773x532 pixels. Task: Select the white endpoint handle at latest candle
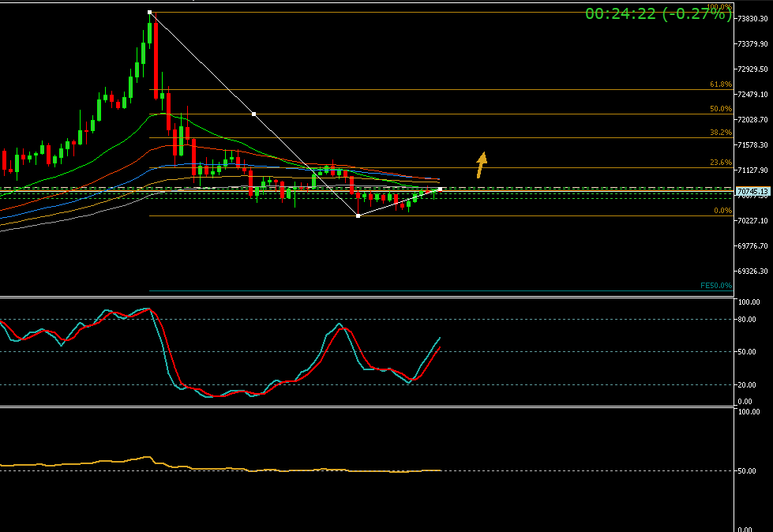point(440,189)
